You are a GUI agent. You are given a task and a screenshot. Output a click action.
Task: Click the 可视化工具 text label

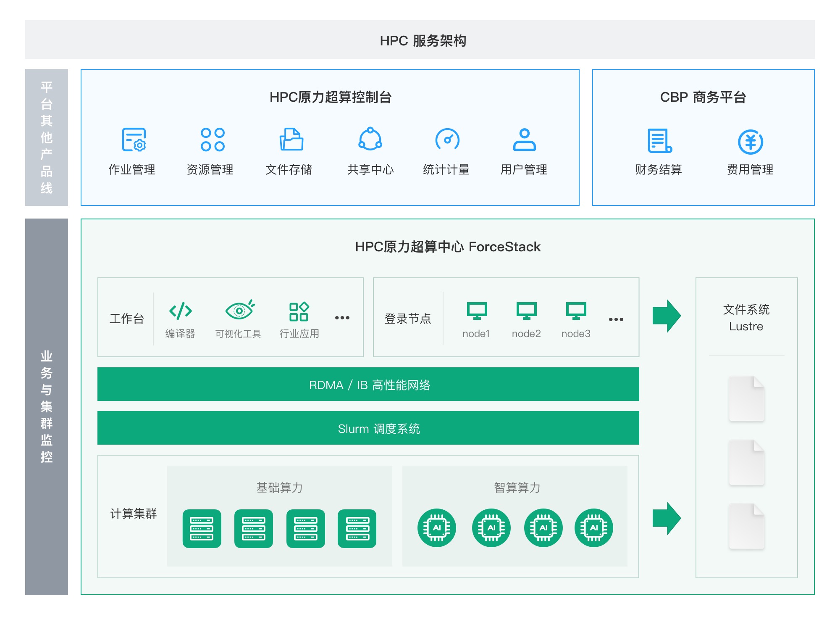coord(238,334)
